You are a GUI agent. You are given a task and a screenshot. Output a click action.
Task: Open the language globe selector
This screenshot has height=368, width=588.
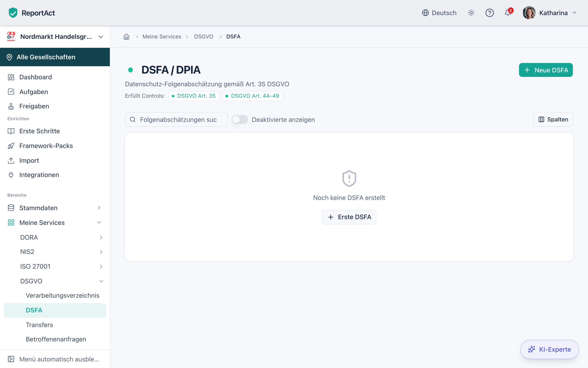[x=439, y=13]
